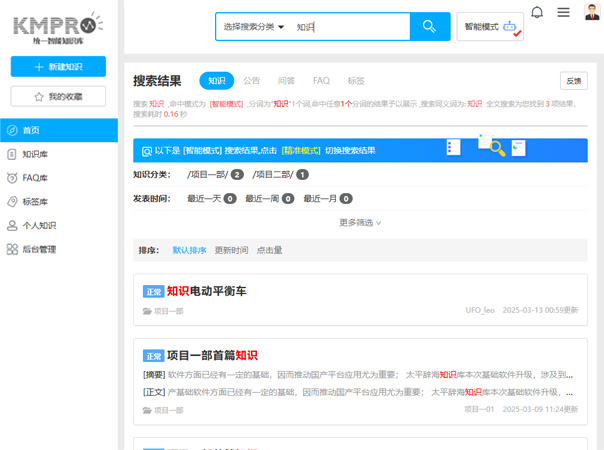Image resolution: width=604 pixels, height=450 pixels.
Task: Filter by 最近一天 publish time
Action: pos(204,199)
